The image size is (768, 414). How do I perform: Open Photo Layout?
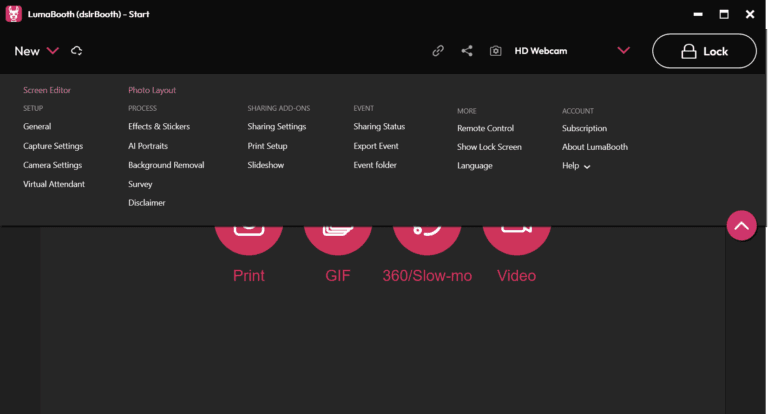point(152,90)
